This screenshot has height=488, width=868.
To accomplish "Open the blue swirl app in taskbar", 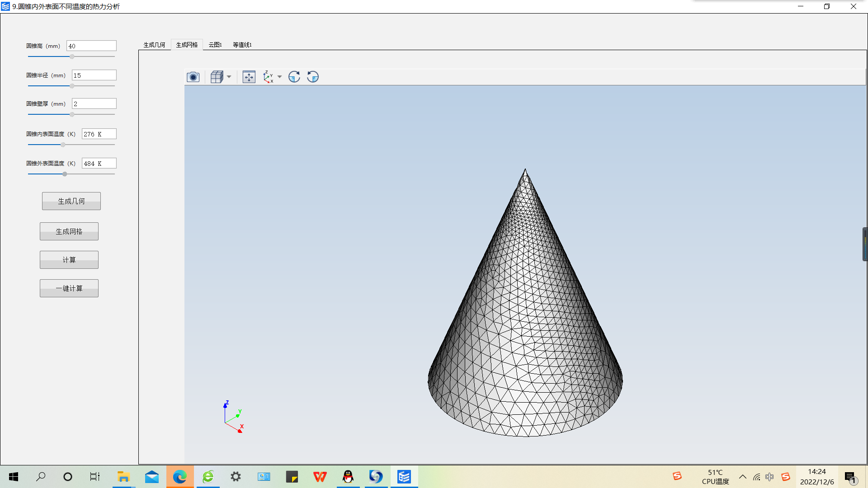I will pos(376,477).
